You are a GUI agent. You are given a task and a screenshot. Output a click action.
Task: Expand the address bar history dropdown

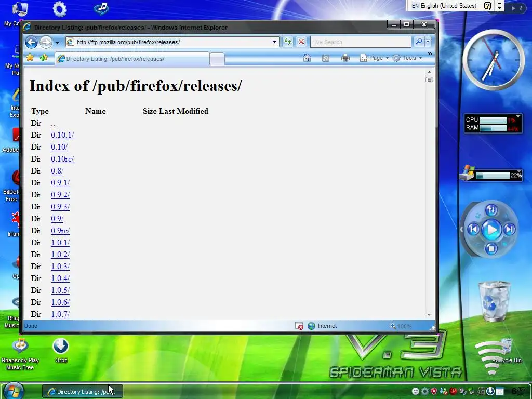(x=274, y=42)
